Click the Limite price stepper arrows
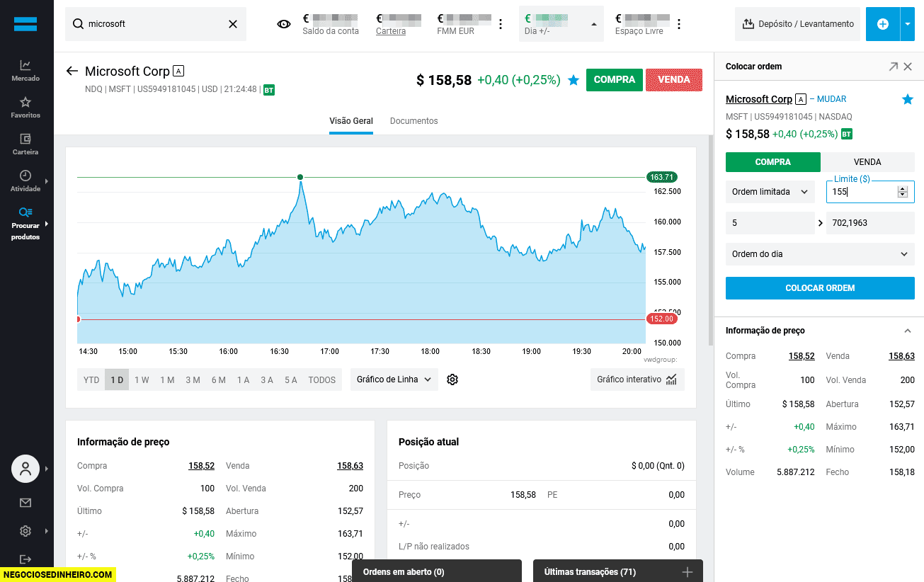The width and height of the screenshot is (924, 582). (902, 192)
